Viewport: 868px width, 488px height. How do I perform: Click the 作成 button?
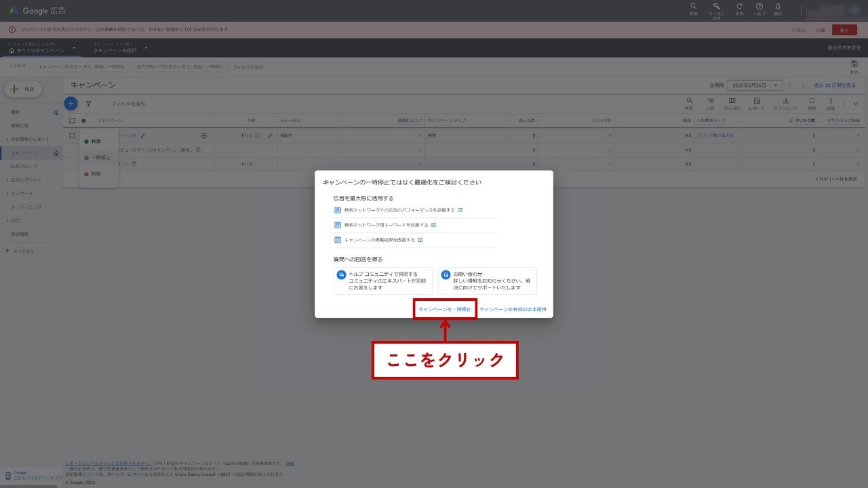click(23, 89)
